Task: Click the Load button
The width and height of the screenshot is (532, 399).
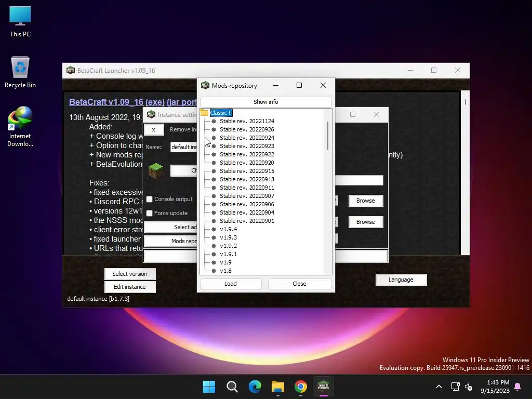Action: [231, 284]
